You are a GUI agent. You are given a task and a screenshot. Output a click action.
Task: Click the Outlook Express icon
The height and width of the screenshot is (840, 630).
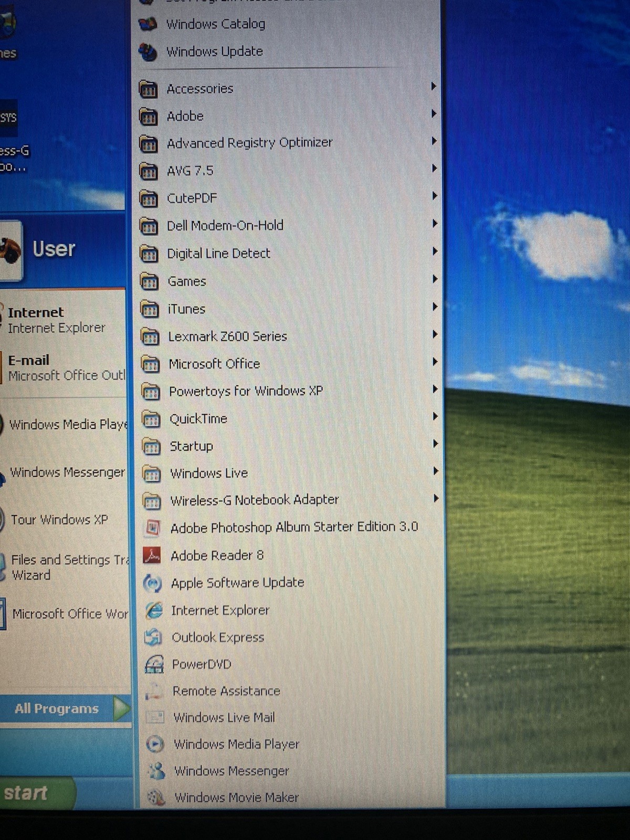coord(153,637)
